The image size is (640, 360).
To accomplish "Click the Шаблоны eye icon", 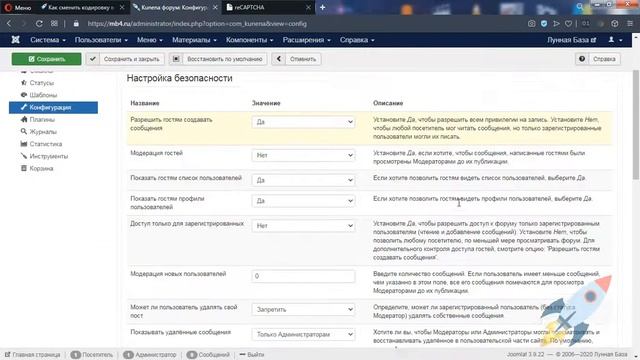I will [24, 95].
